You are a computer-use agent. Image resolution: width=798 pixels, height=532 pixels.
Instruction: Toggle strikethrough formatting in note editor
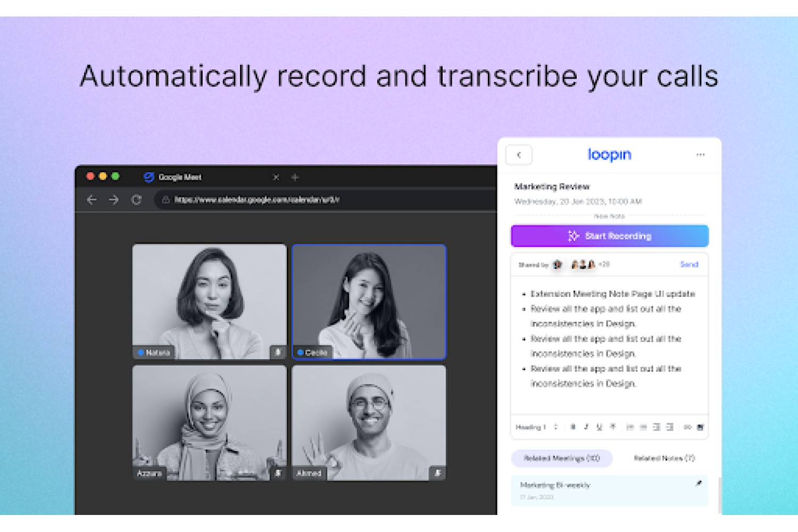pos(613,427)
